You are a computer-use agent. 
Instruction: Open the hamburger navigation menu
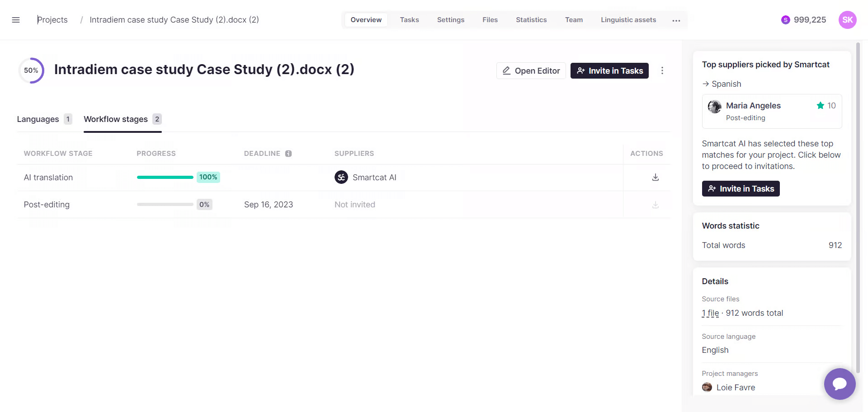[16, 20]
